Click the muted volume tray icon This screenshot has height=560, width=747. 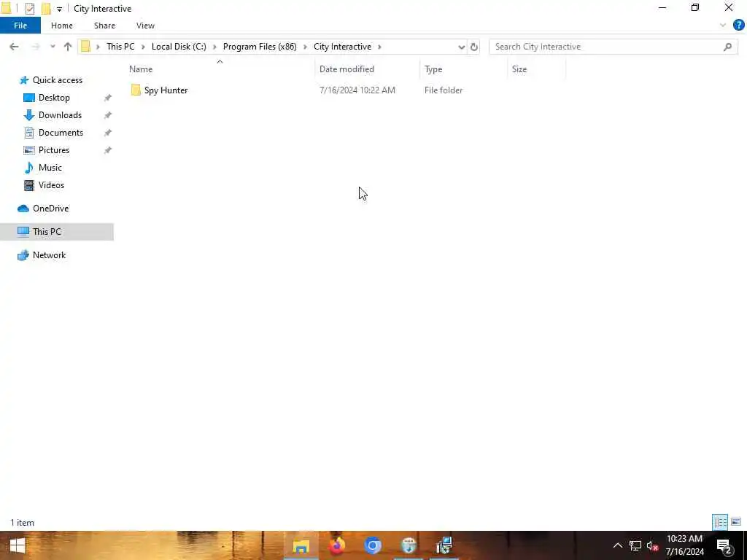[x=652, y=545]
